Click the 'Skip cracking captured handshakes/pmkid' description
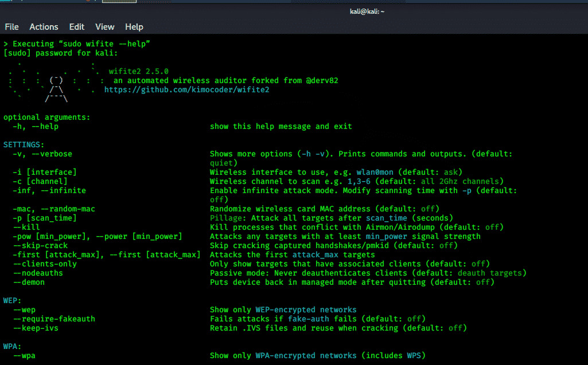This screenshot has width=588, height=365. [x=334, y=246]
